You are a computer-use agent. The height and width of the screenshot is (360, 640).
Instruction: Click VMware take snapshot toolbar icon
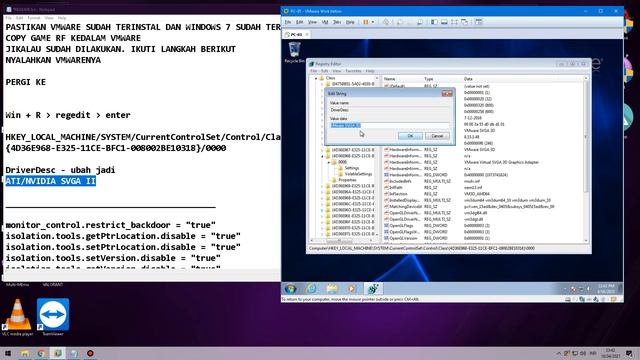point(400,22)
